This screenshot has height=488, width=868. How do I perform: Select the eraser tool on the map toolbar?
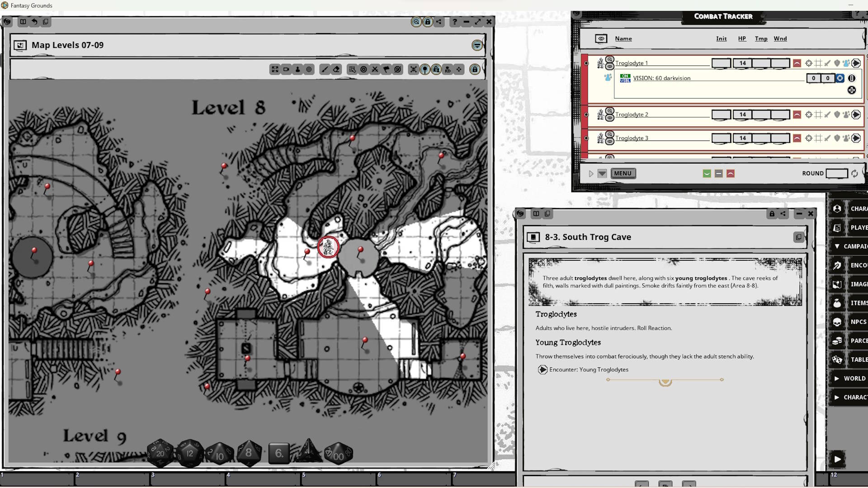[336, 70]
